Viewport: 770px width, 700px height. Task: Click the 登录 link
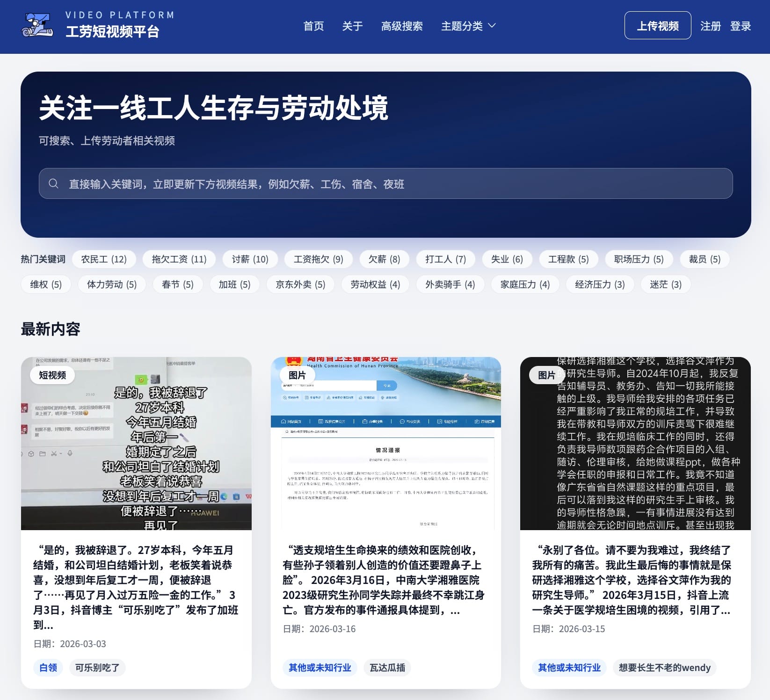[740, 26]
